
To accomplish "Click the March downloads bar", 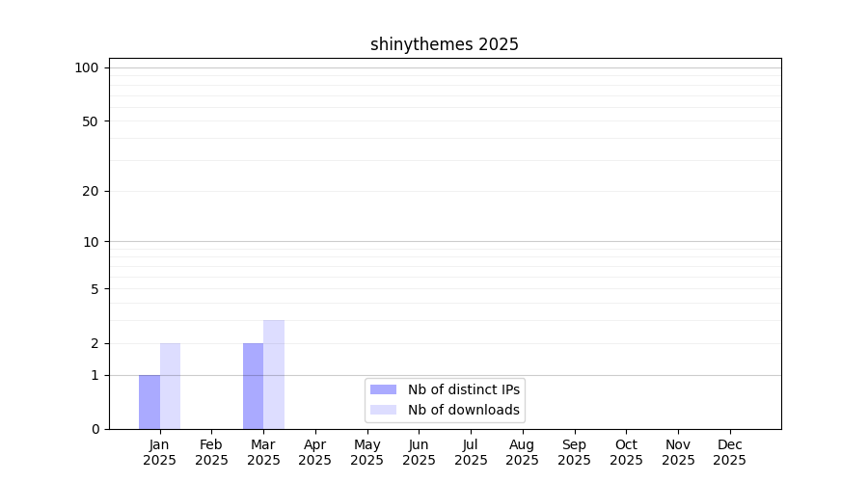I will pos(274,375).
